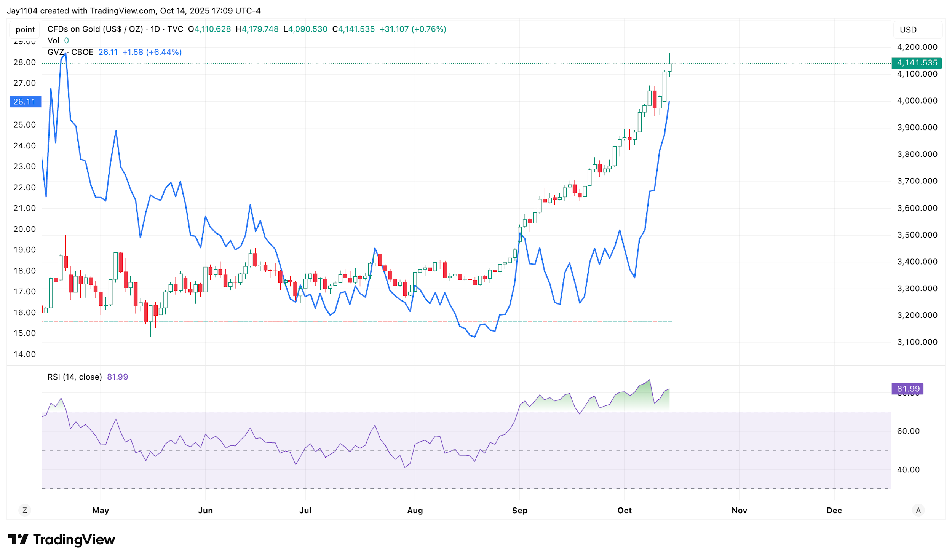Click the green 4,141.535 current price label
Screen dimensions: 952x560
(916, 63)
